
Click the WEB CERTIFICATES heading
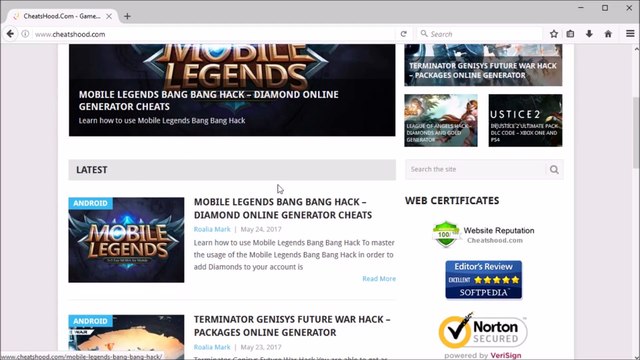(x=452, y=200)
